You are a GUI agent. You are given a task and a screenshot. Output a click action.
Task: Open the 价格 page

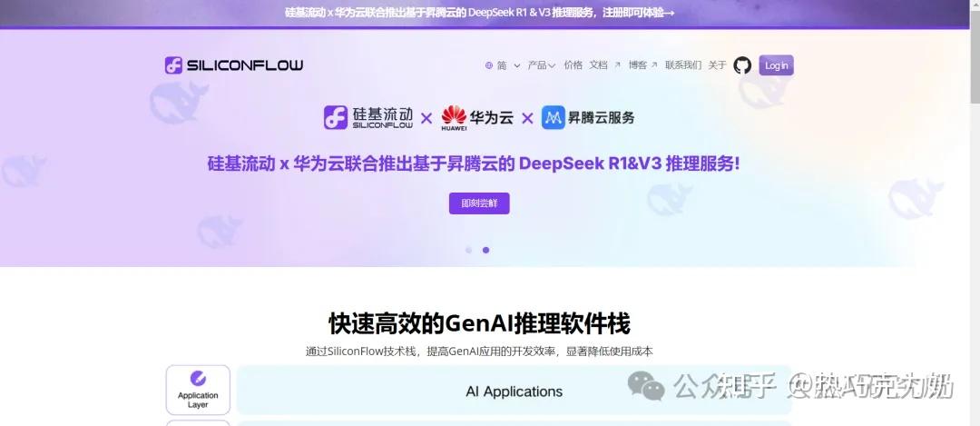pyautogui.click(x=573, y=65)
